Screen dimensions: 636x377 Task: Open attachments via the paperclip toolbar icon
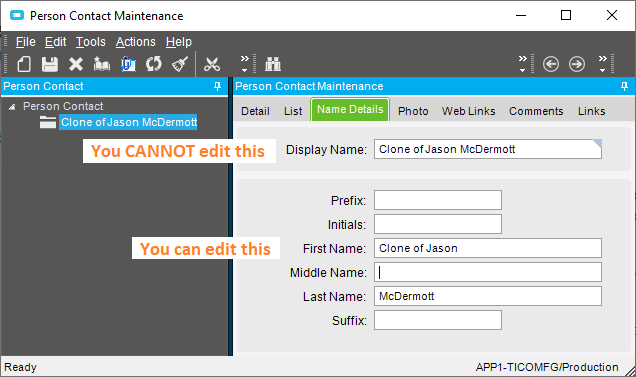coord(128,64)
